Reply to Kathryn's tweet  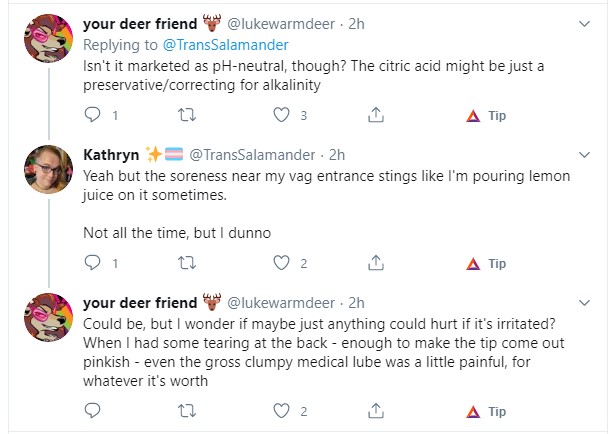[x=93, y=263]
